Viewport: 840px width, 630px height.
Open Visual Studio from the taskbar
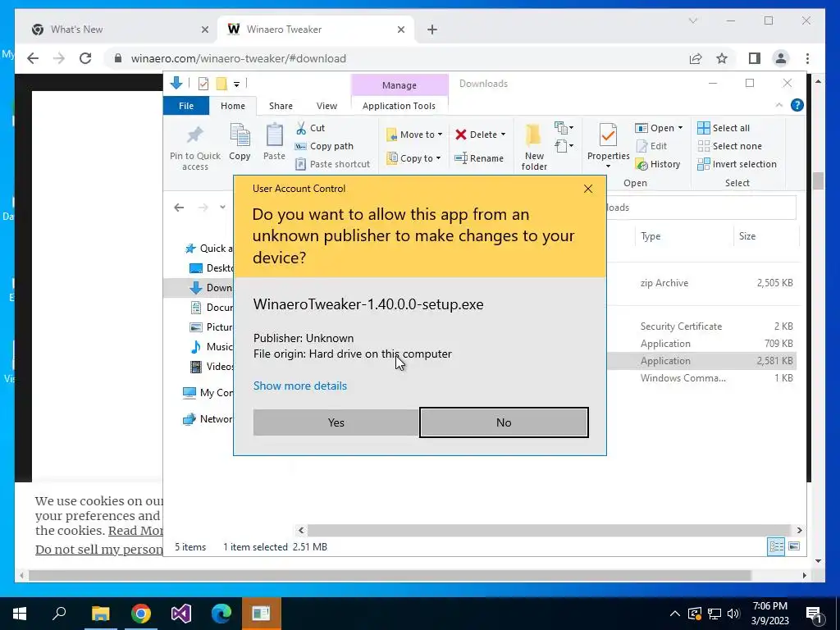coord(181,614)
